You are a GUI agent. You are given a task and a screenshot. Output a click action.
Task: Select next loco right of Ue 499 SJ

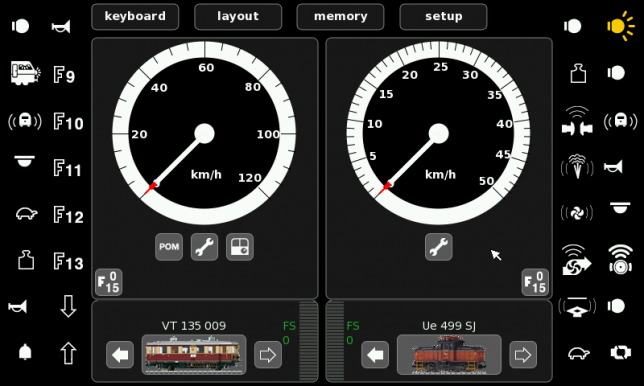point(523,355)
